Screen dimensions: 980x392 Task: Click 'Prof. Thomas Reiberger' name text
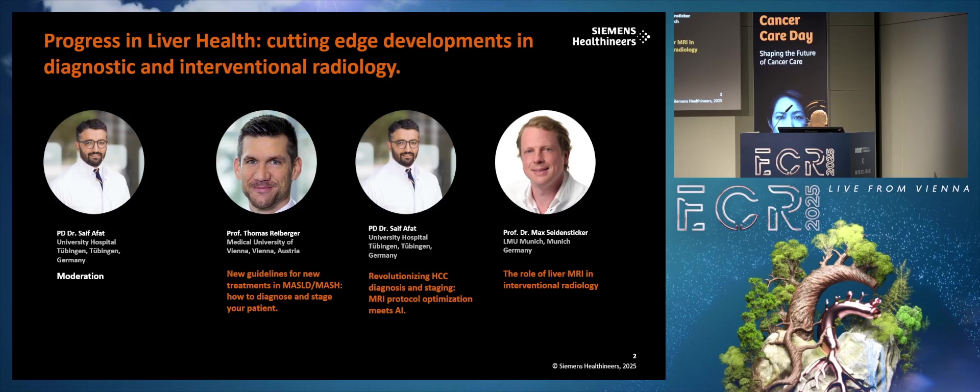263,233
